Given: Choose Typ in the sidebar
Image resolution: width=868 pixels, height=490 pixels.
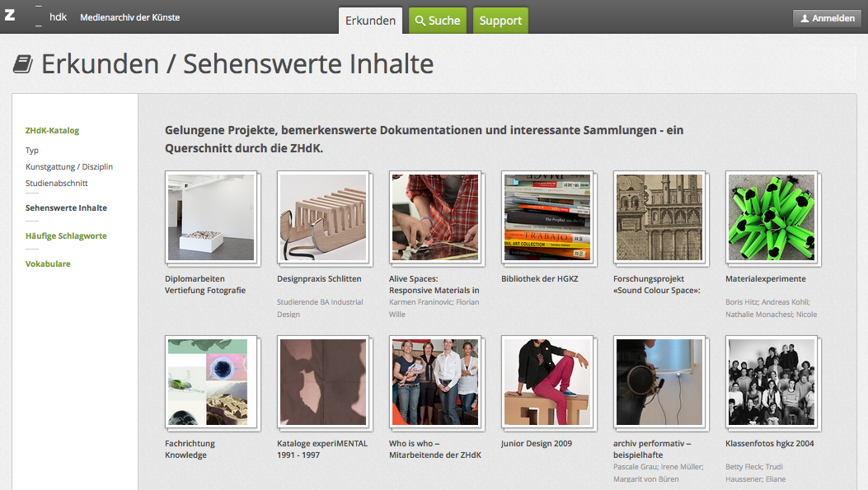Looking at the screenshot, I should tap(32, 150).
